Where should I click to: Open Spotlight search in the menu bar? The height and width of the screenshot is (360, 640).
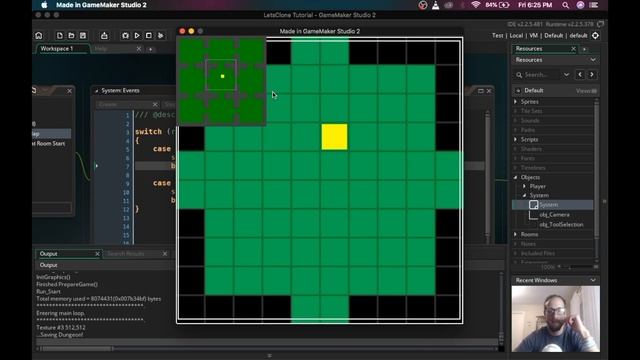pos(565,5)
